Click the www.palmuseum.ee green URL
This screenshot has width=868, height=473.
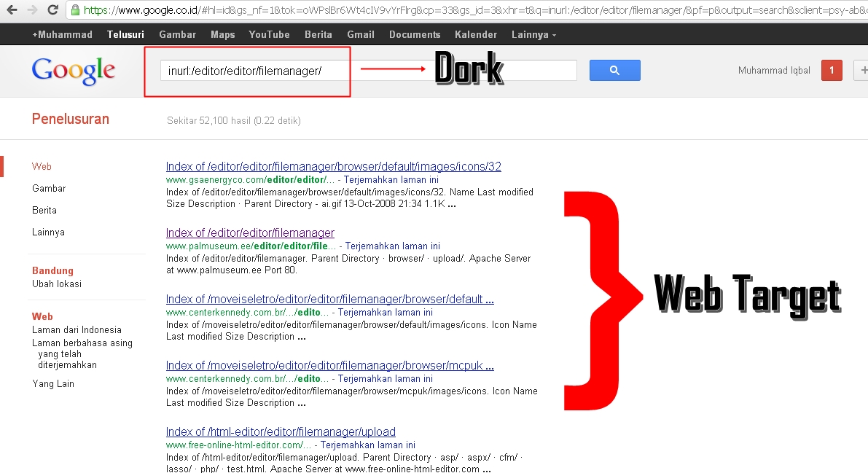251,246
